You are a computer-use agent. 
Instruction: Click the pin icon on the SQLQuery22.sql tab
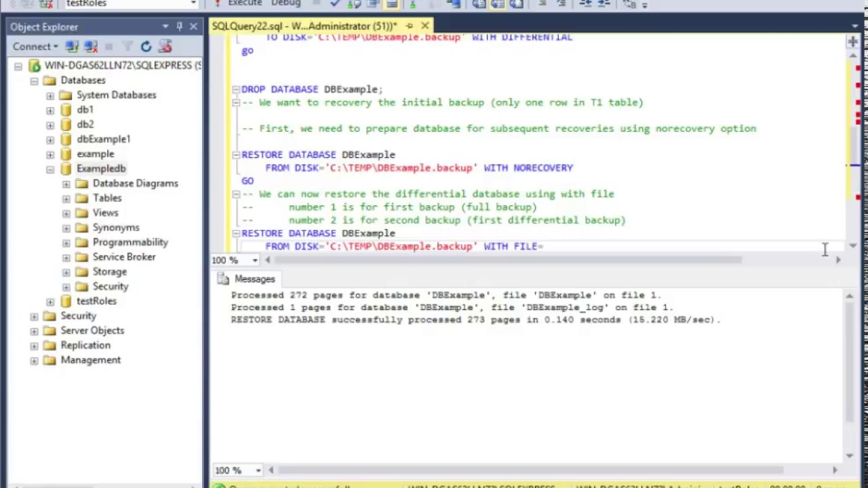tap(409, 26)
